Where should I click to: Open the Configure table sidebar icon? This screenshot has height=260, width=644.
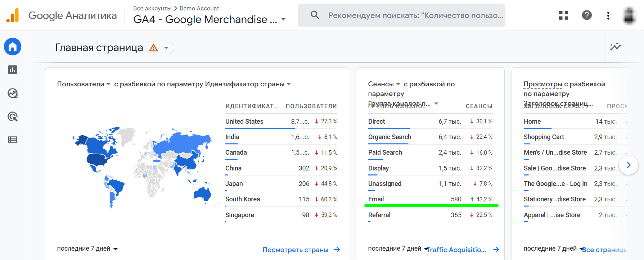coord(13,140)
